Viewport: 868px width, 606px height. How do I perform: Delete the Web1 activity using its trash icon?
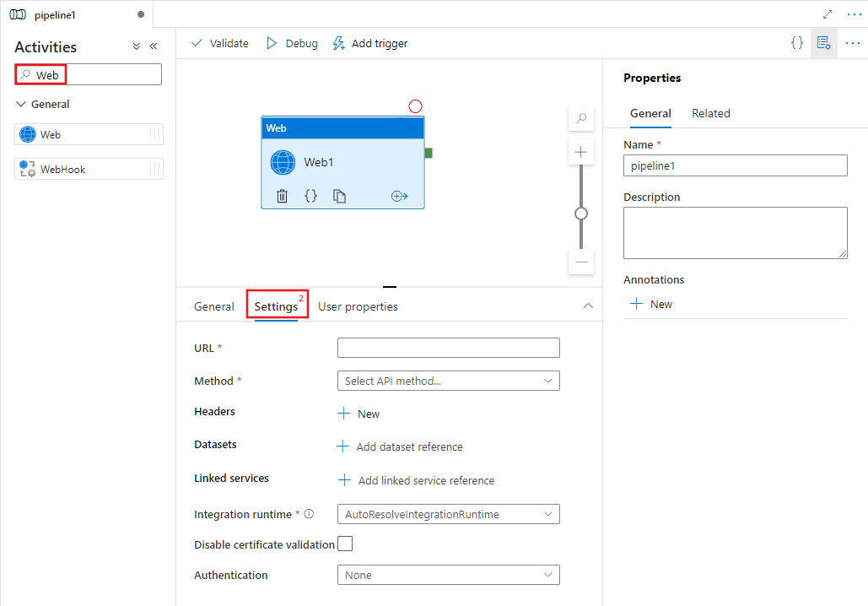282,195
